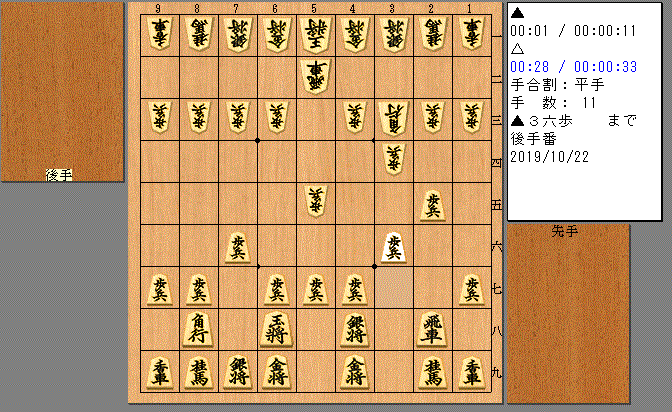Click the shaded origin square at 3七
This screenshot has width=672, height=412.
coord(394,287)
